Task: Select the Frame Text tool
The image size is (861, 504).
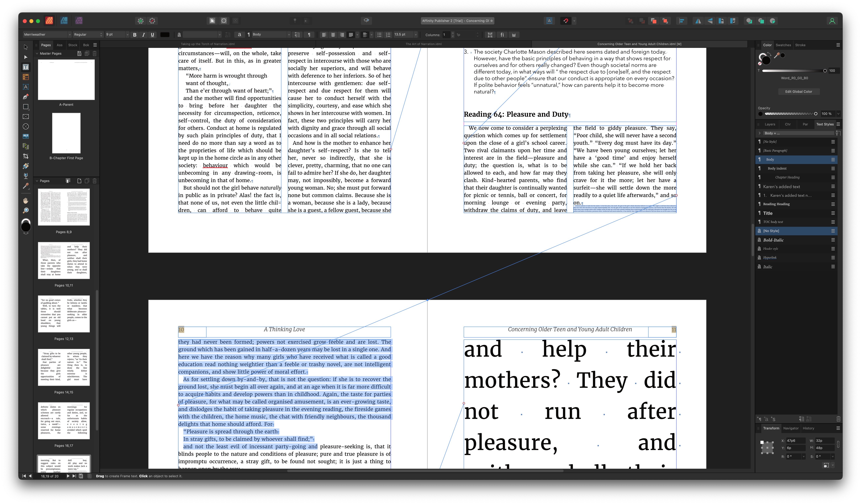Action: [26, 67]
